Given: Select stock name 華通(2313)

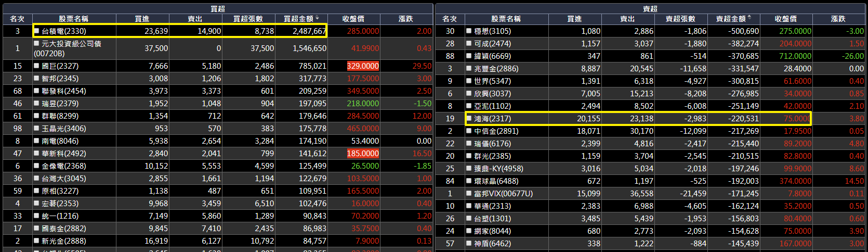Looking at the screenshot, I should coord(493,206).
